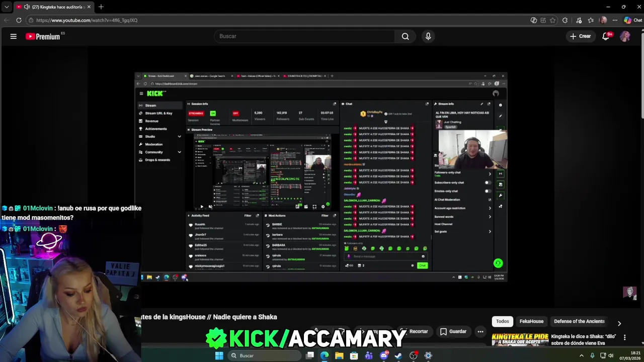644x362 pixels.
Task: Pause the video by clicking the player
Action: click(x=321, y=176)
